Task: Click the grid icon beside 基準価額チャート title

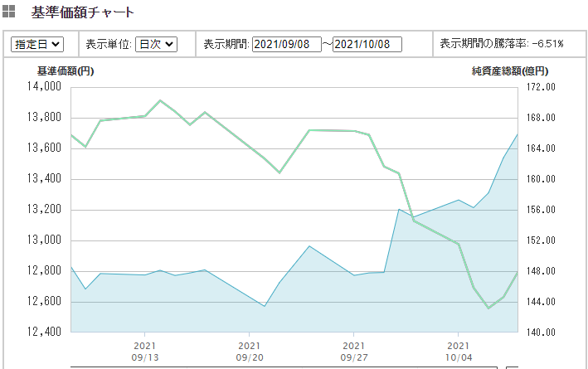Action: [8, 12]
